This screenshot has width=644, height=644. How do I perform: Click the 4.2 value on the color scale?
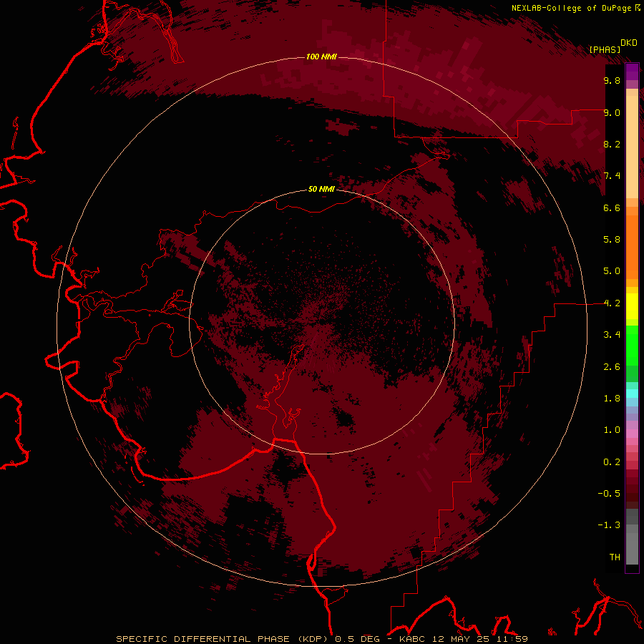(x=612, y=303)
